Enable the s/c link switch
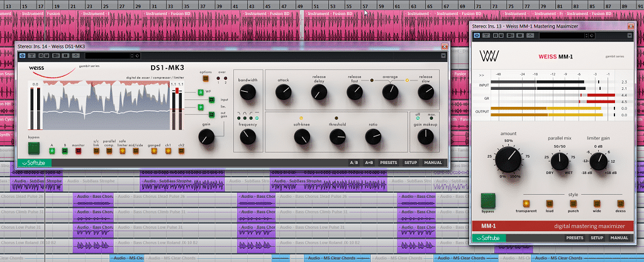Screen dimensions: 644x262 (x=96, y=151)
